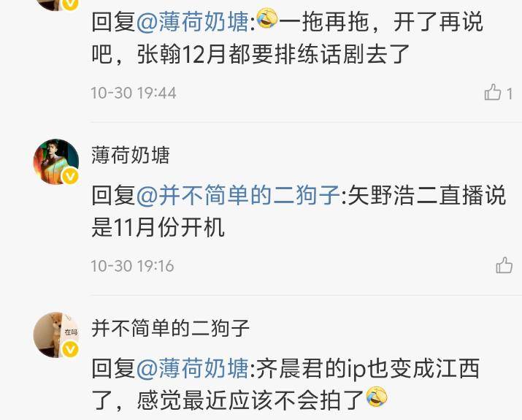Tap comment text 张翰12月都要排练话剧去了

[274, 54]
